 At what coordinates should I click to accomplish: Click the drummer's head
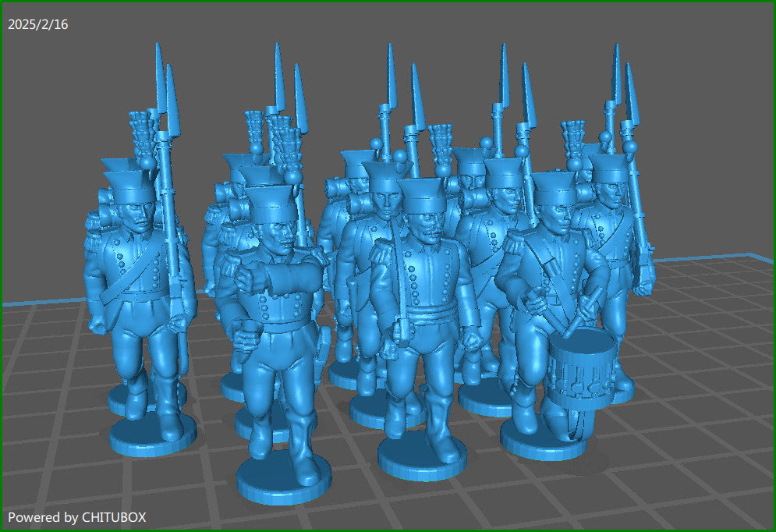click(x=555, y=211)
